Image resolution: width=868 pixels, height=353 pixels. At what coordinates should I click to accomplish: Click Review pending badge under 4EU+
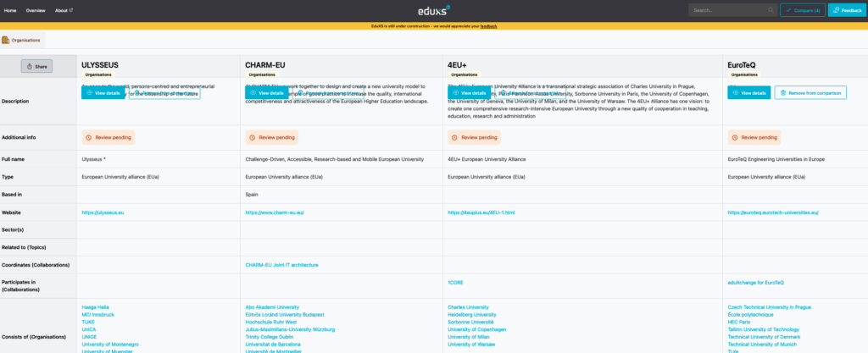pyautogui.click(x=475, y=137)
